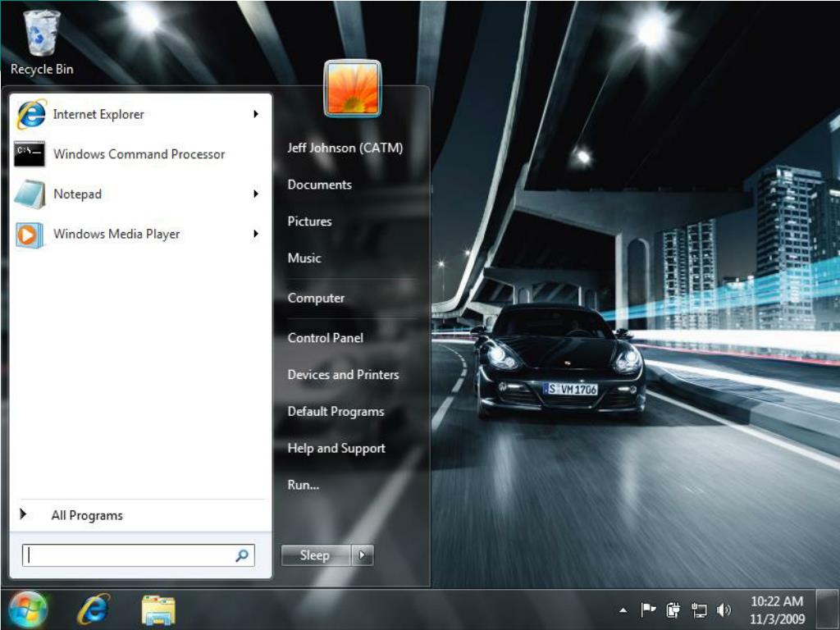The image size is (840, 630).
Task: Open Music library
Action: click(304, 258)
